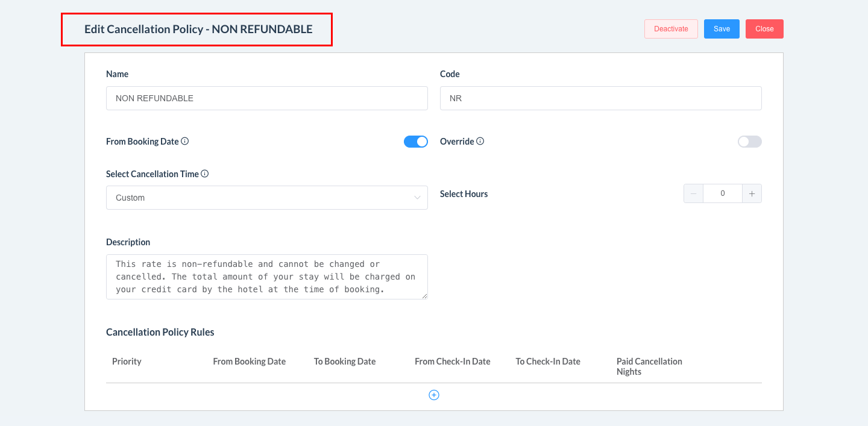Click inside the Description text area
Screen dimensions: 868x426
(266, 277)
